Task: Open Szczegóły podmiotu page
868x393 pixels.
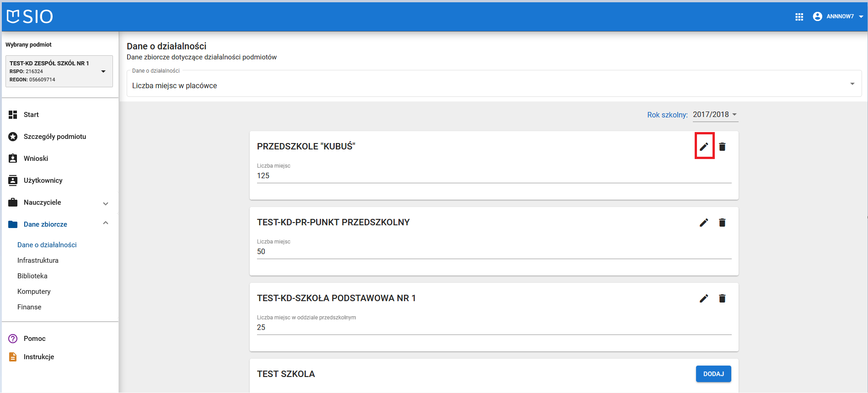Action: 54,137
